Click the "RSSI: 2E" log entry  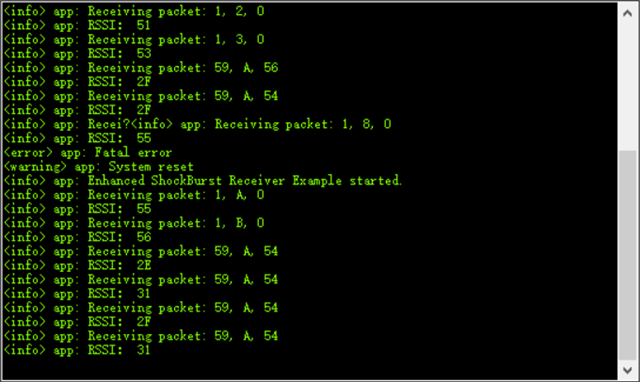[x=78, y=265]
